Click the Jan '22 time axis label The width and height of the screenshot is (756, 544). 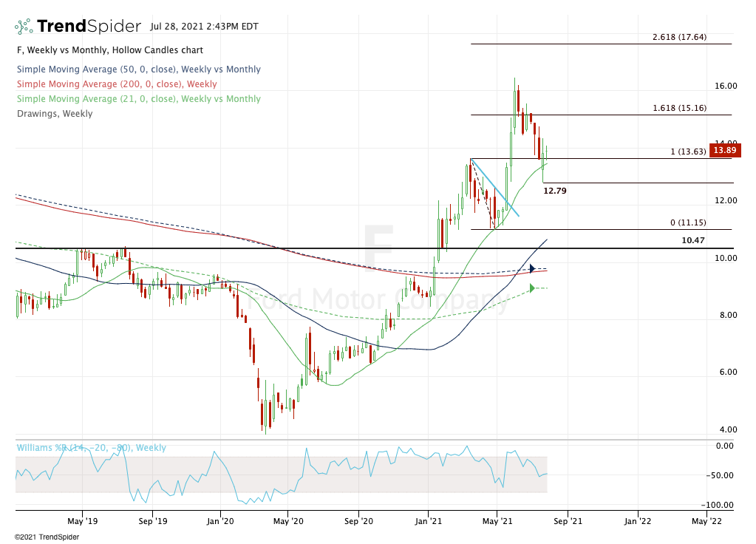(x=638, y=521)
